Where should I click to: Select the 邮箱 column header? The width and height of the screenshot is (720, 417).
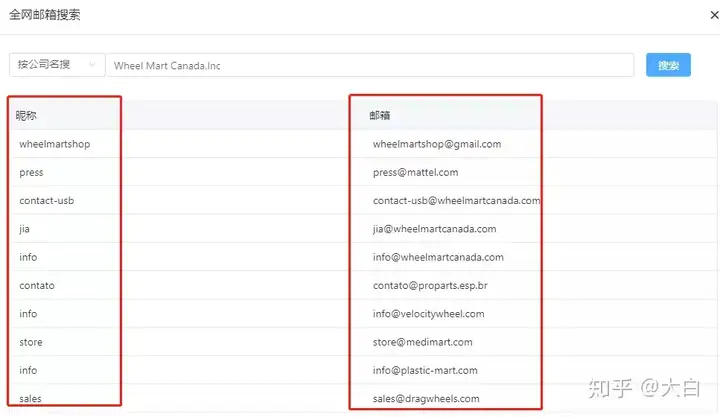tap(380, 116)
